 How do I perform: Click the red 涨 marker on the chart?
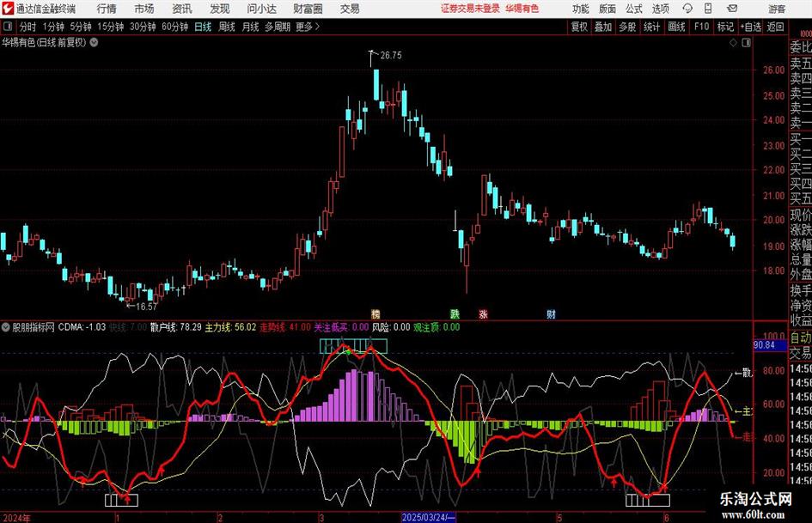point(483,313)
